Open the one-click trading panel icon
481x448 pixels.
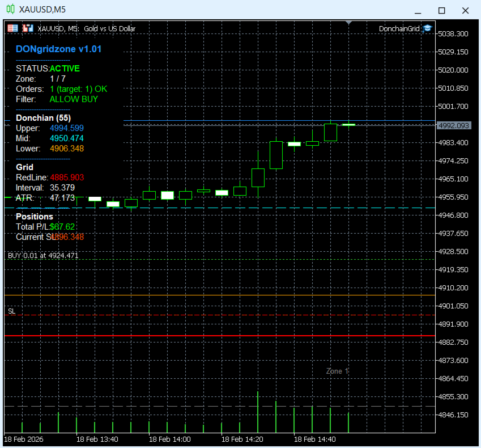(x=12, y=28)
